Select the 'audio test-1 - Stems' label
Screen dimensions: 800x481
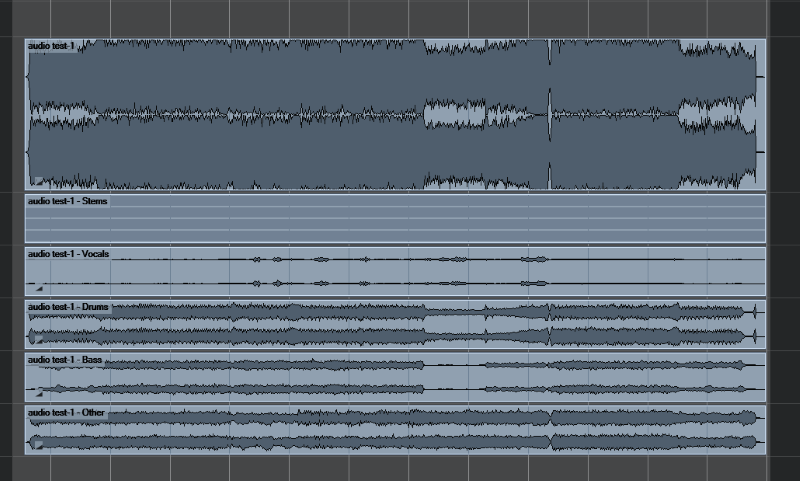pyautogui.click(x=68, y=201)
